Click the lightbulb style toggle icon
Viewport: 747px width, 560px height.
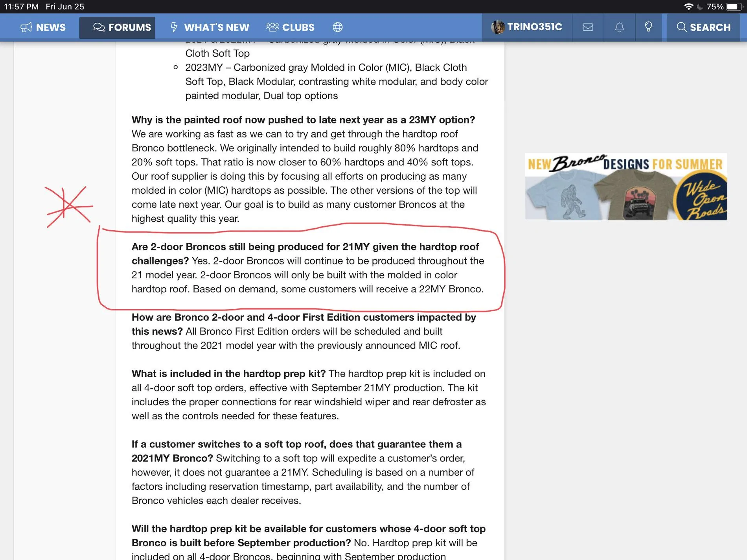(x=648, y=27)
